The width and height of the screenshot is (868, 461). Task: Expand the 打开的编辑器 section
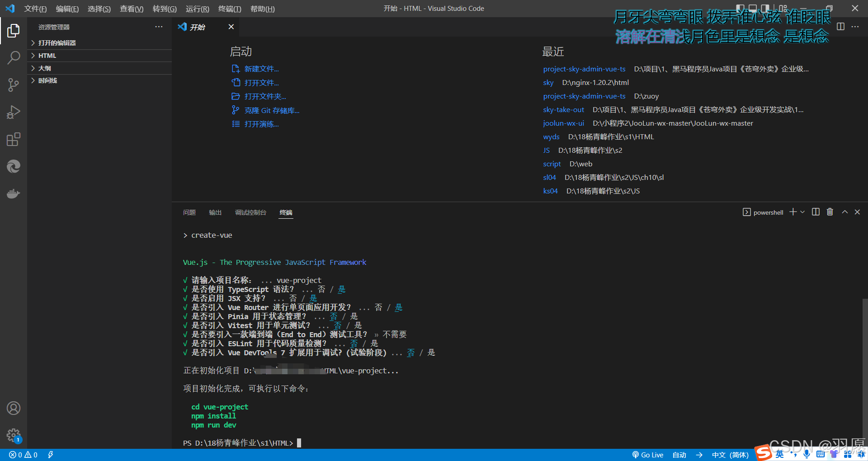pos(99,43)
